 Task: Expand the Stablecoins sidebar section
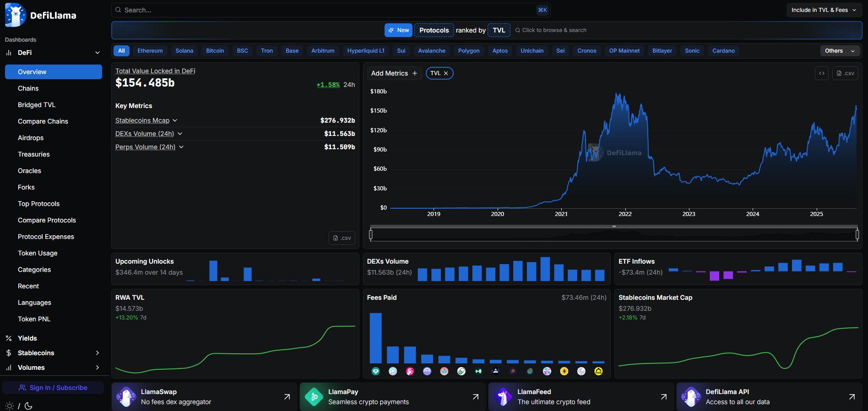98,353
